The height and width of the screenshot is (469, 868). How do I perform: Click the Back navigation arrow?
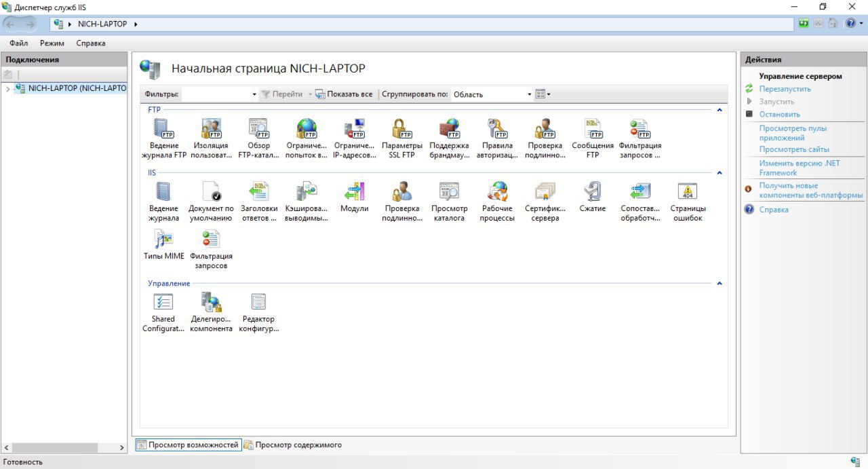coord(11,24)
